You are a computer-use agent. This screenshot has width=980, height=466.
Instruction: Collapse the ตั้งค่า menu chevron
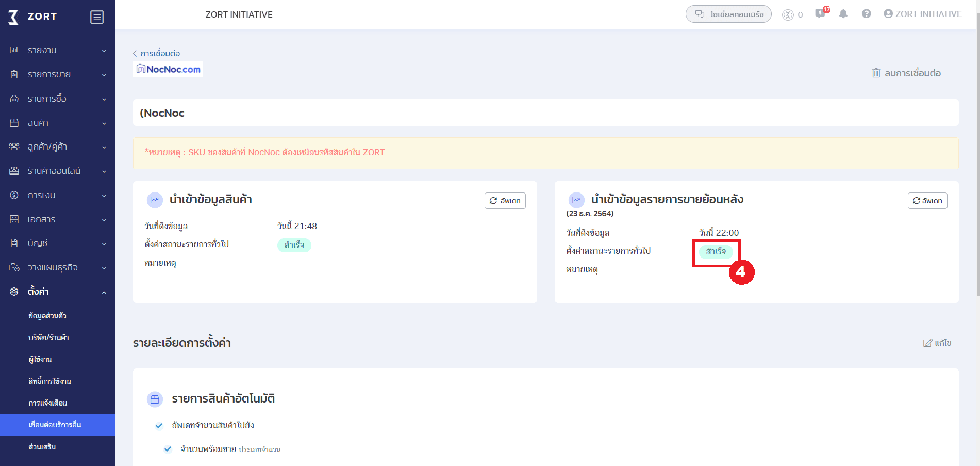104,292
